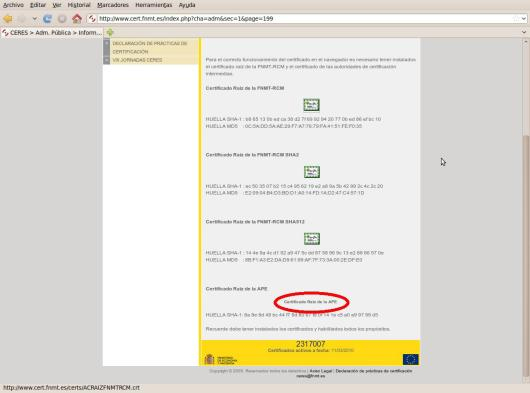This screenshot has height=393, width=530.
Task: Open the Editar menu
Action: 38,5
